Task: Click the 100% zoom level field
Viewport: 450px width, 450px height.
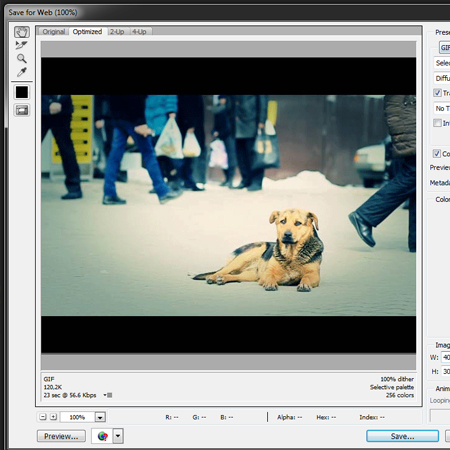Action: pyautogui.click(x=77, y=417)
